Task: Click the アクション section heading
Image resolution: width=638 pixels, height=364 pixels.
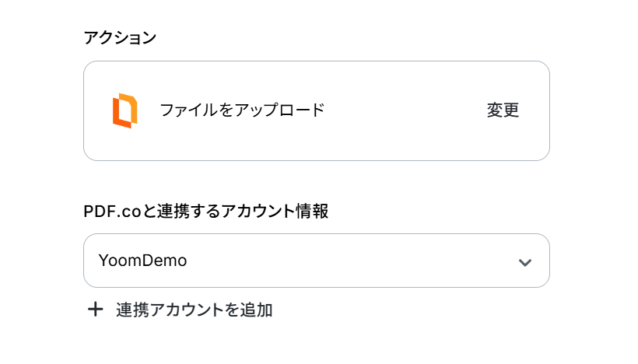Action: pyautogui.click(x=120, y=37)
